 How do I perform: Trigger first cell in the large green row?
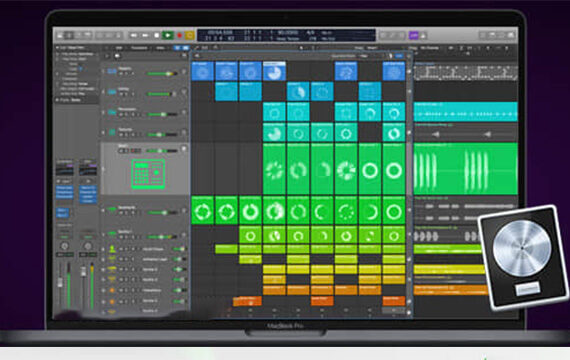click(274, 169)
